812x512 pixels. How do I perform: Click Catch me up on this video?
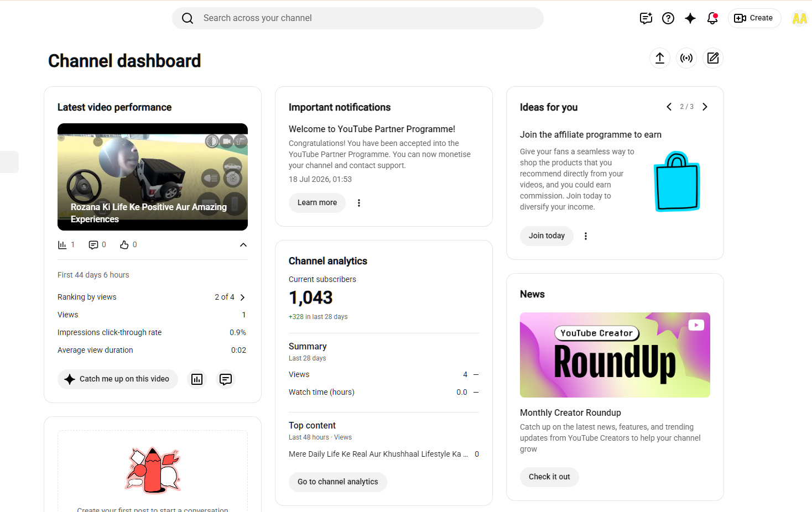pos(118,379)
